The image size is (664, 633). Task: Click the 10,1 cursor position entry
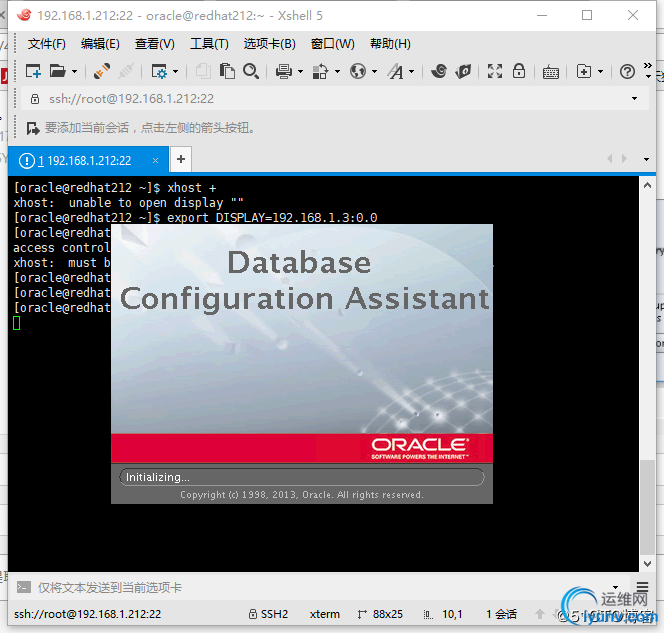(x=443, y=614)
